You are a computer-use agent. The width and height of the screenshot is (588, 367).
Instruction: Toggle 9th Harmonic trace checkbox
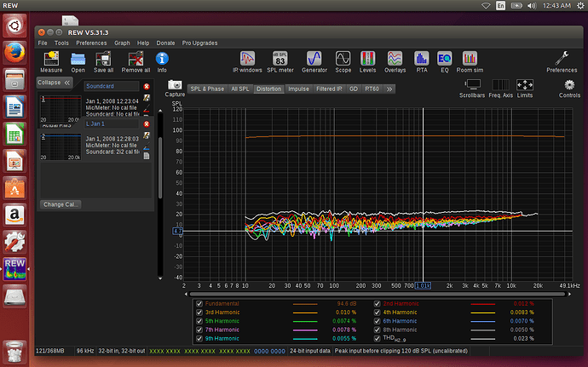tap(199, 339)
